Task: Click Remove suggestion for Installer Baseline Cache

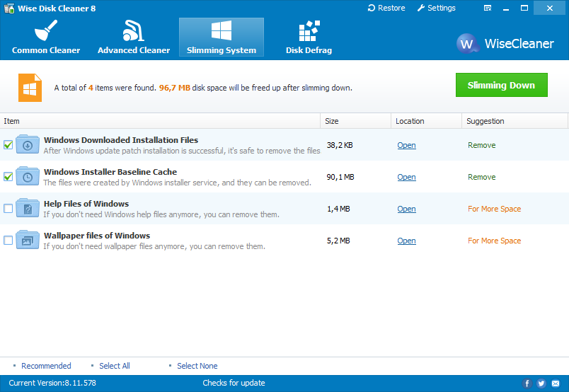Action: coord(481,177)
